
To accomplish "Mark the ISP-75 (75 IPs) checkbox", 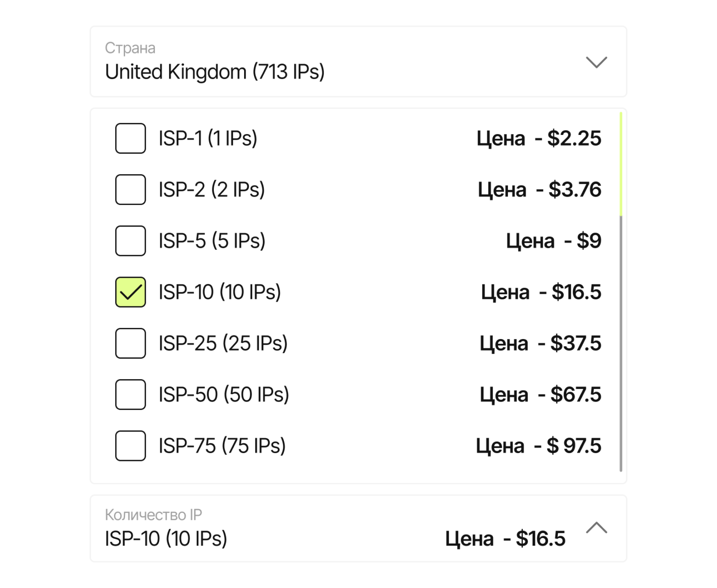I will [130, 446].
